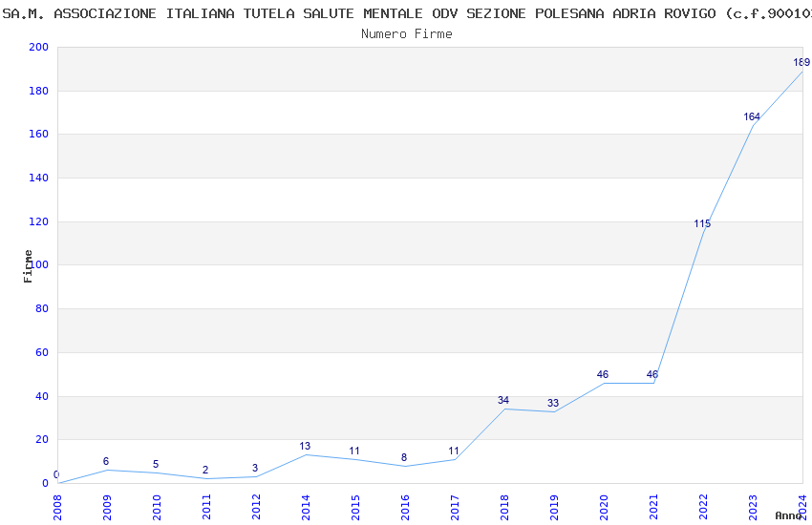This screenshot has height=525, width=812.
Task: Click the x-axis year label 2019
Action: pyautogui.click(x=554, y=508)
